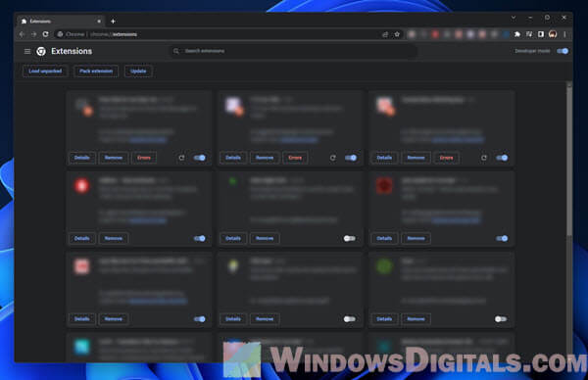This screenshot has width=588, height=380.
Task: Toggle Developer mode switch
Action: pyautogui.click(x=563, y=51)
